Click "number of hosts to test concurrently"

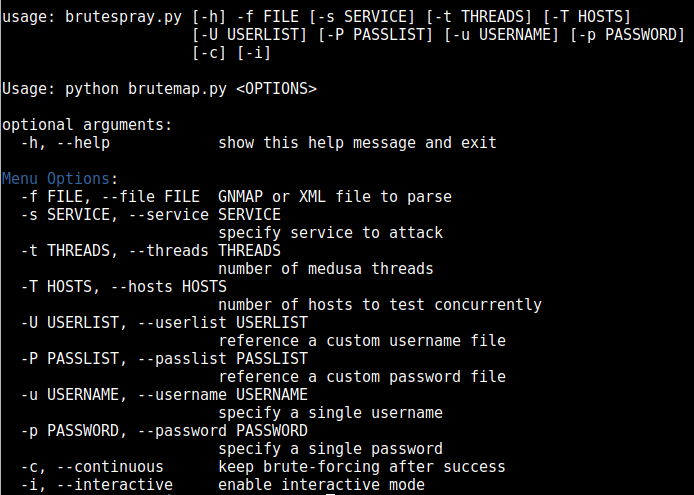pyautogui.click(x=380, y=305)
